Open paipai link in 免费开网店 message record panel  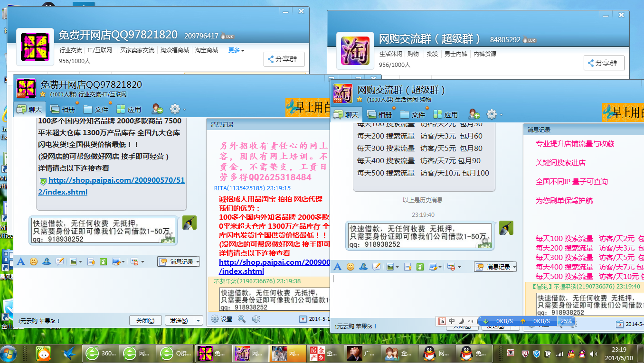[274, 267]
